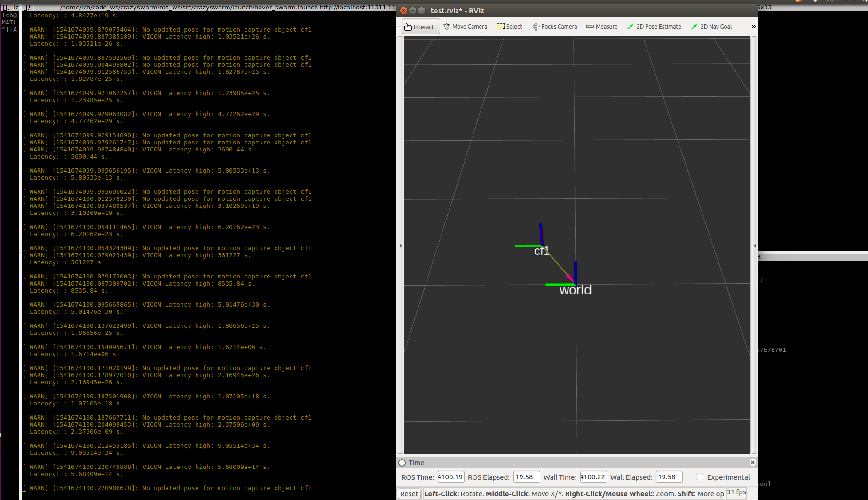Select the Interact tool in RViz
Screen dimensions: 868x500
[x=420, y=26]
